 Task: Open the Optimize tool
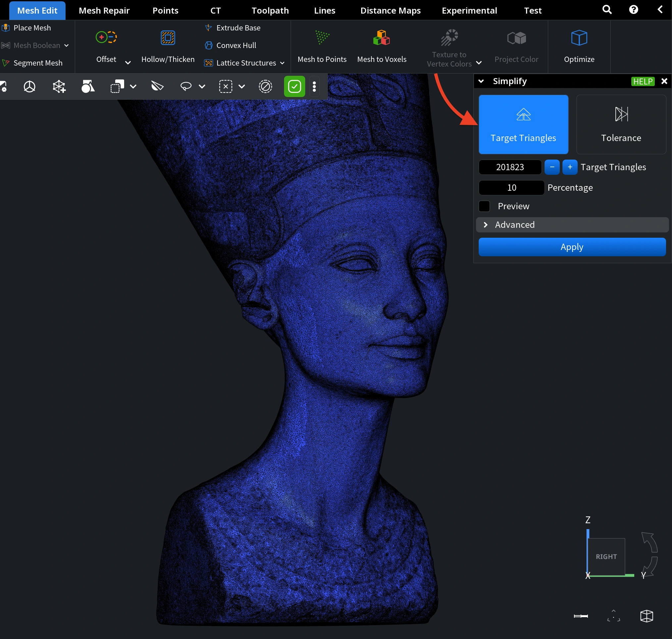579,47
